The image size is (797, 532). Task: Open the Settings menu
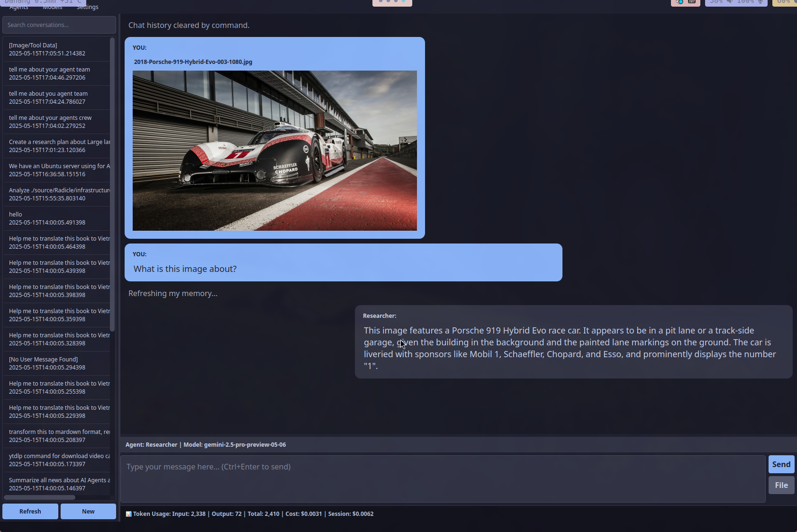pos(87,7)
